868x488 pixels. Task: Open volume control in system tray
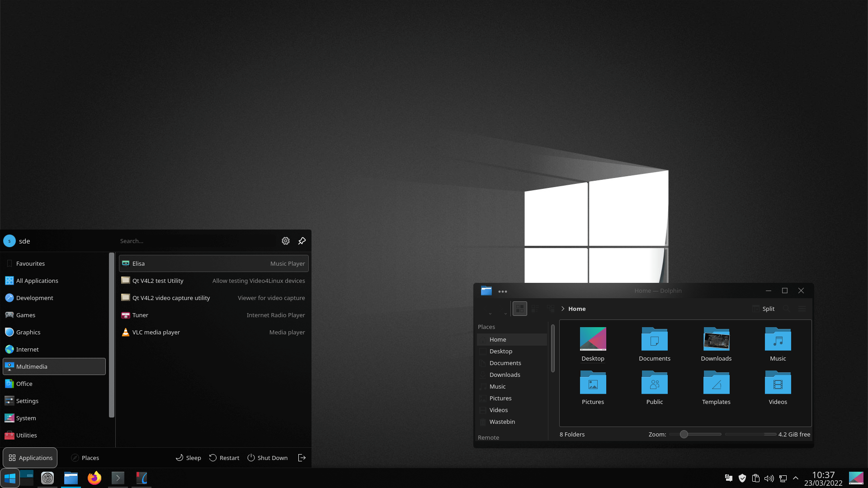[x=769, y=478]
